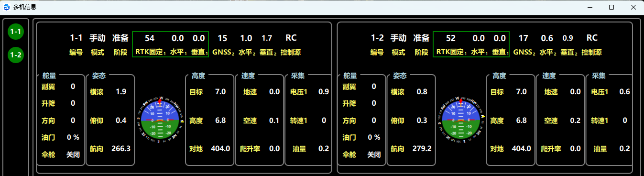Click GNSS value 15 in panel 1-1
The height and width of the screenshot is (176, 644).
tap(222, 38)
